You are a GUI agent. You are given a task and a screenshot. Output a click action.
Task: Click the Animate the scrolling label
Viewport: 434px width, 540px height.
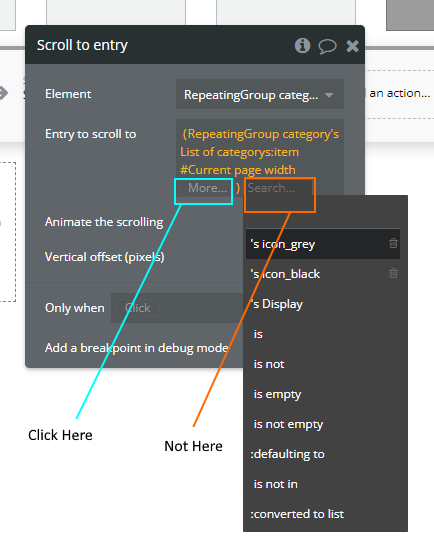104,222
